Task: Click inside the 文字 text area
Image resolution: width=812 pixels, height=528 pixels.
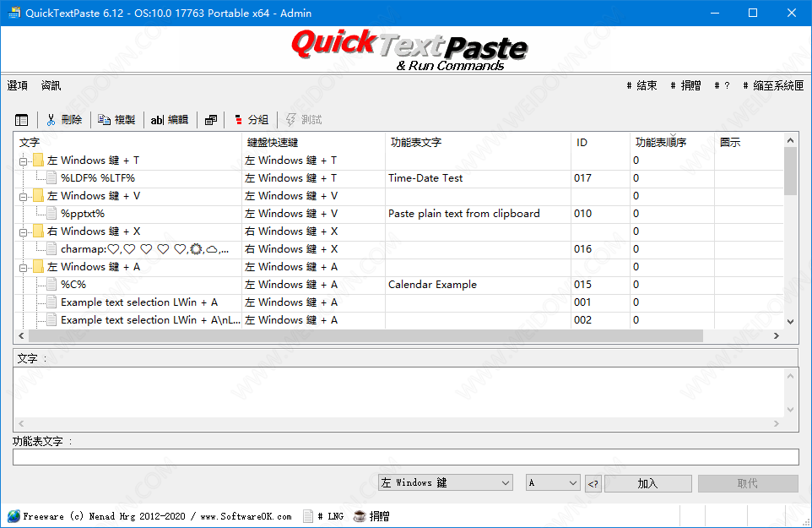Action: point(398,392)
